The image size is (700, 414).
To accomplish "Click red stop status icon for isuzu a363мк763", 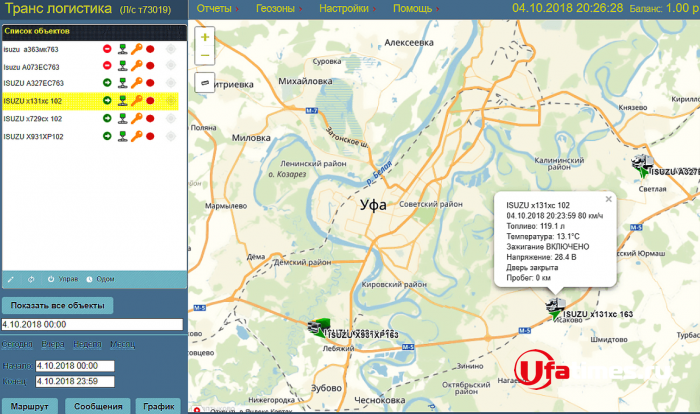I will (107, 49).
